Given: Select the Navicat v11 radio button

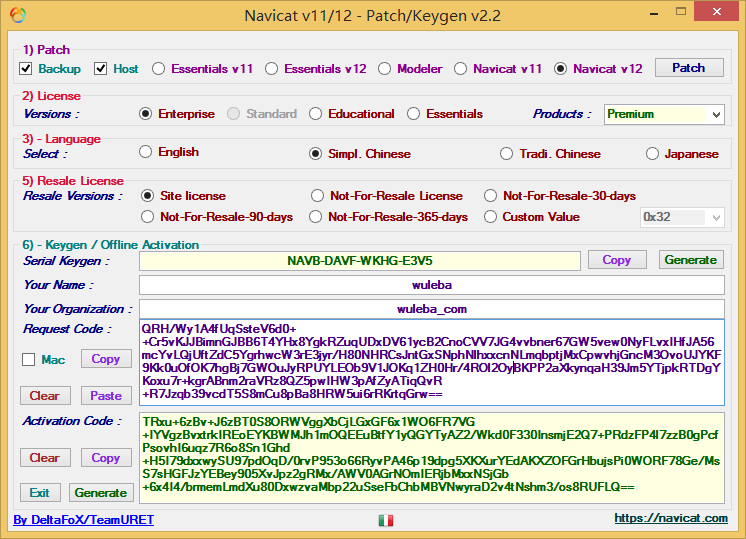Looking at the screenshot, I should coord(461,69).
